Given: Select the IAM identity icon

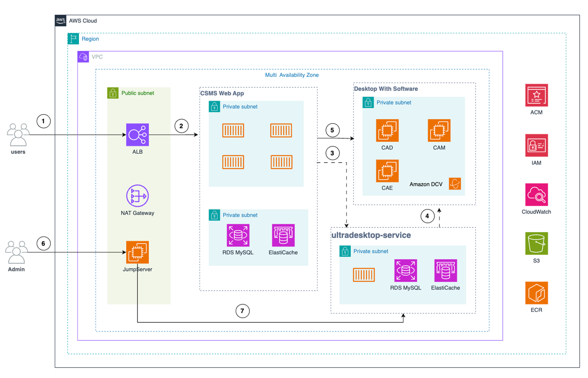Looking at the screenshot, I should click(x=537, y=145).
